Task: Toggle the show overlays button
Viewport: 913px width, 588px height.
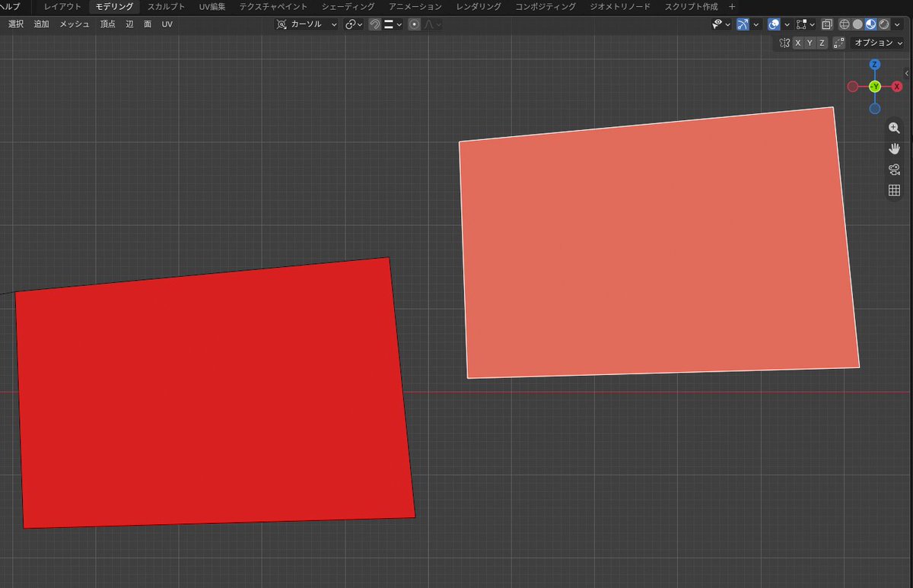Action: pos(774,24)
